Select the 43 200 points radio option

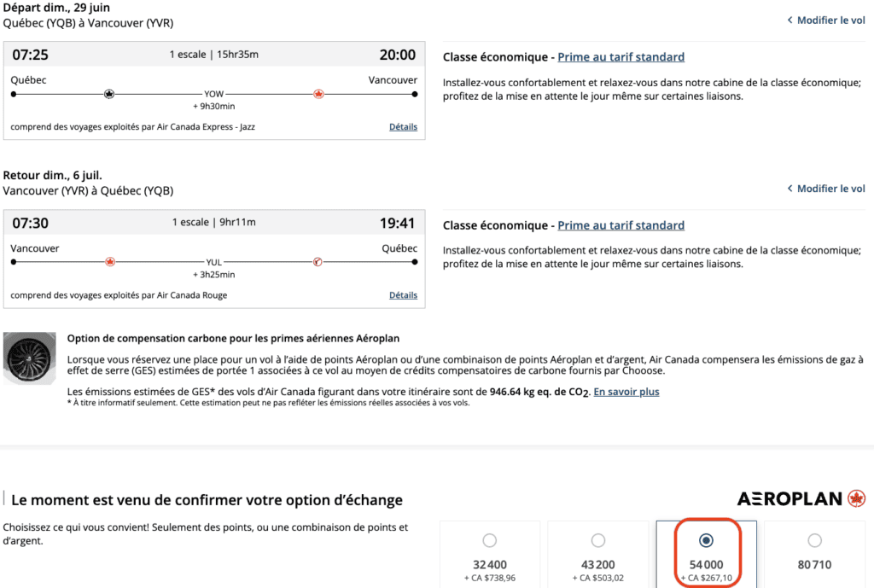tap(597, 540)
